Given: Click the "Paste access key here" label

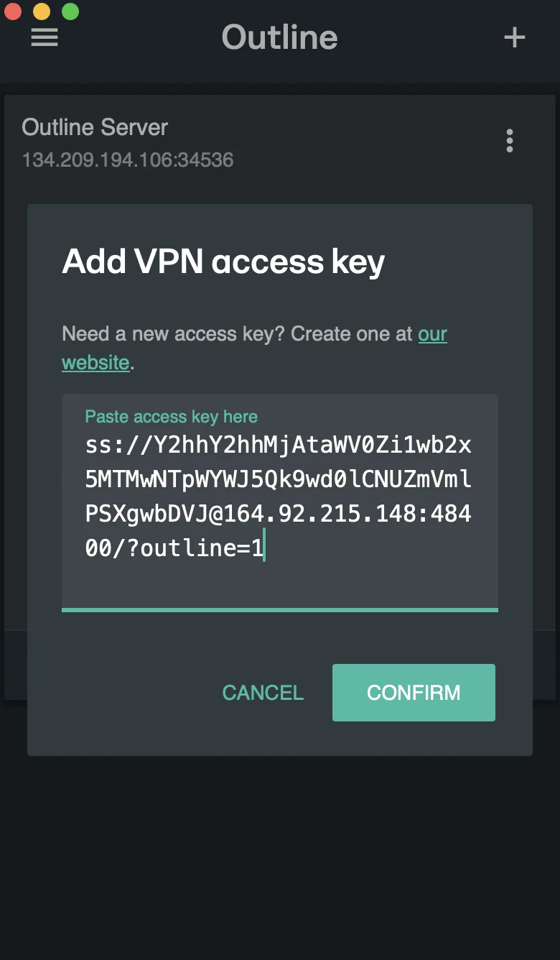Looking at the screenshot, I should (x=171, y=417).
